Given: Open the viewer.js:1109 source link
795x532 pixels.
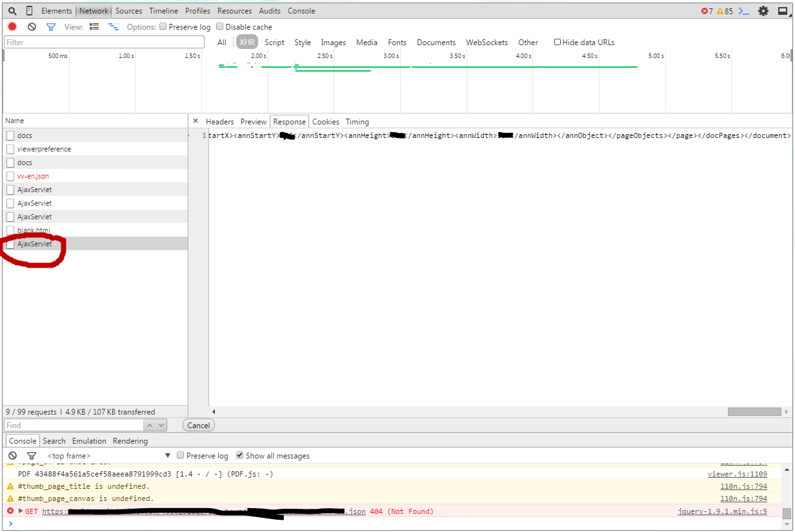Looking at the screenshot, I should pos(737,474).
